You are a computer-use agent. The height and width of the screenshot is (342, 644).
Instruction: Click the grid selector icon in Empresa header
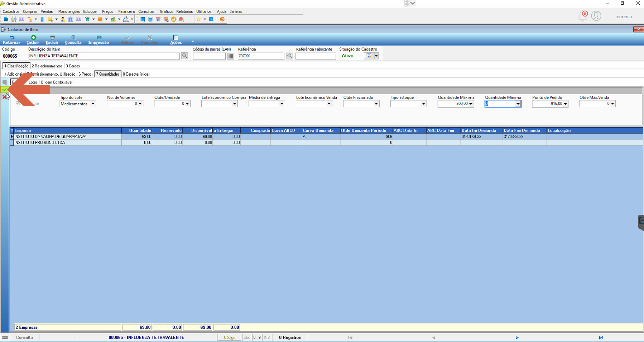click(12, 130)
